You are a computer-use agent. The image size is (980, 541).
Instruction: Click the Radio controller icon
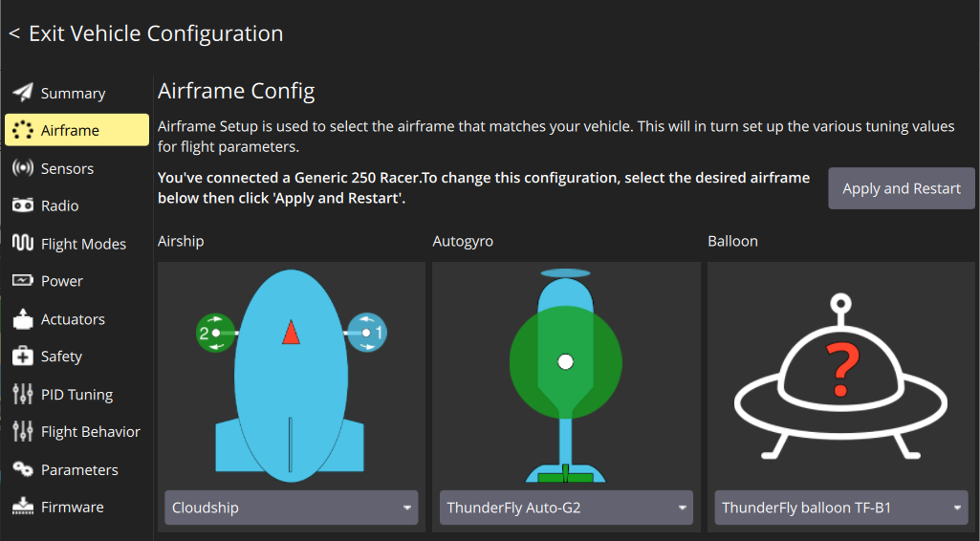23,206
